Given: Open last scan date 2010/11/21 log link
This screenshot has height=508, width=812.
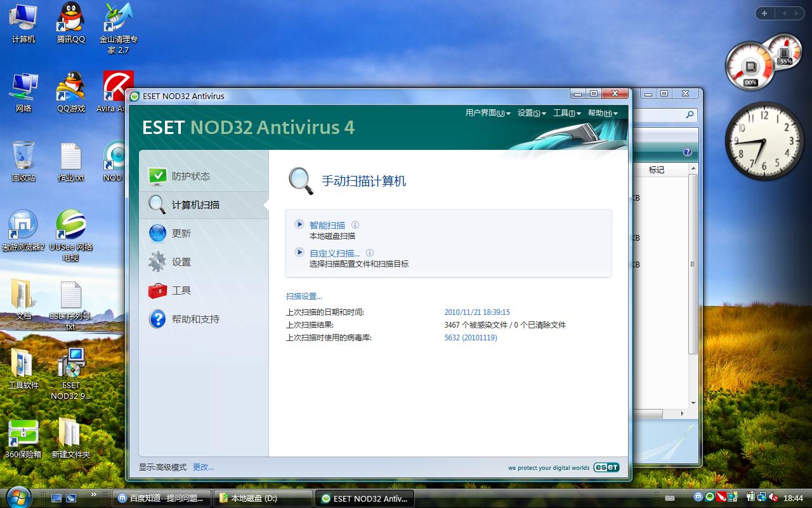Looking at the screenshot, I should click(x=477, y=312).
